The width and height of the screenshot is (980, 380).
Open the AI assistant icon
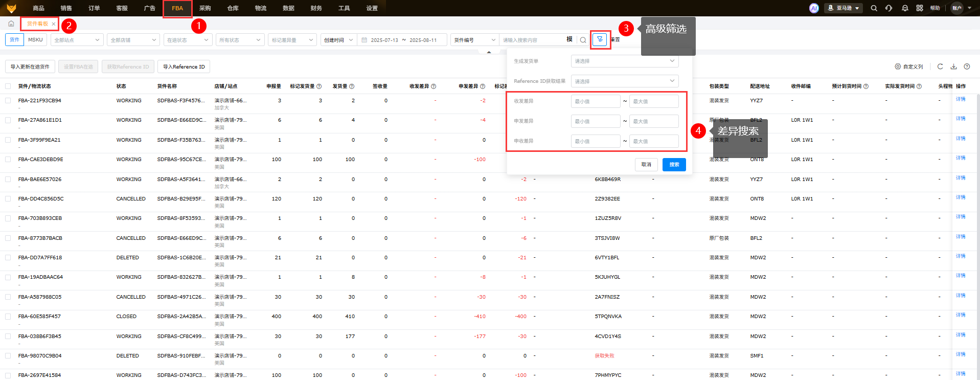pos(814,8)
